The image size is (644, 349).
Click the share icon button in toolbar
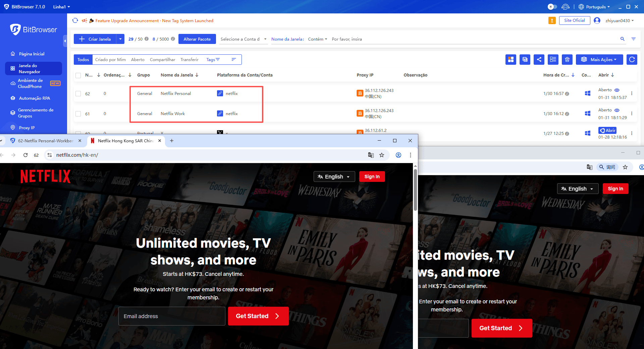539,59
